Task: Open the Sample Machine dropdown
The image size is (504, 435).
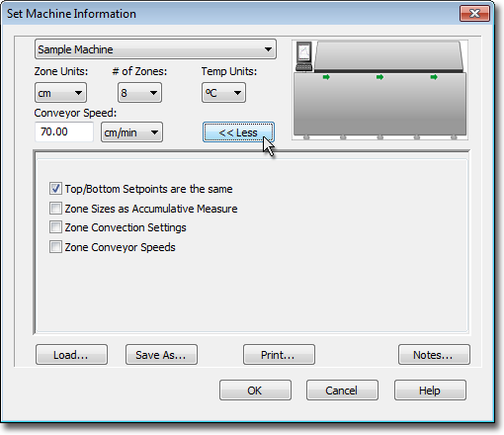Action: tap(155, 49)
